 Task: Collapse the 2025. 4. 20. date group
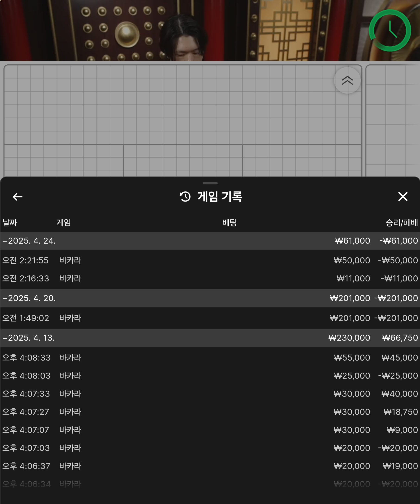click(x=29, y=298)
